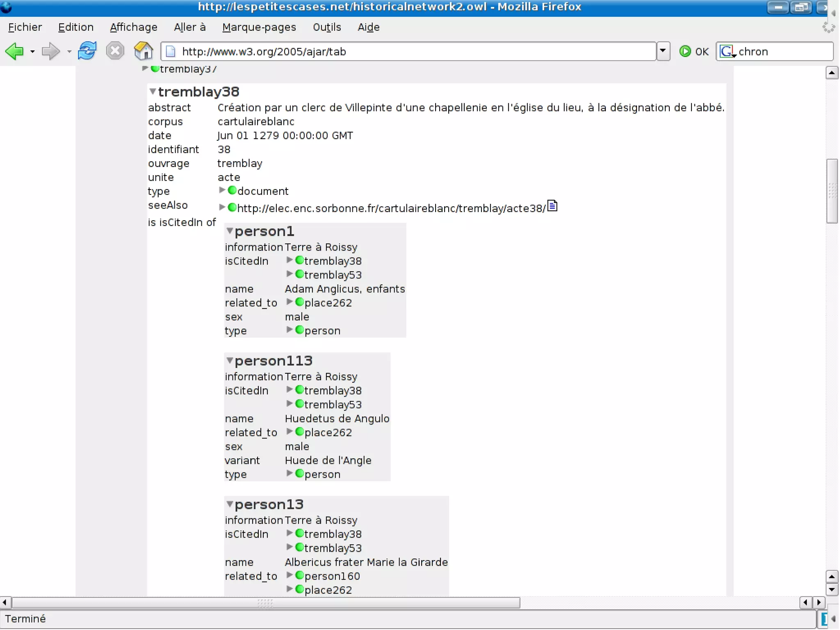Viewport: 840px width, 630px height.
Task: Reload the page with the refresh icon
Action: [x=87, y=51]
